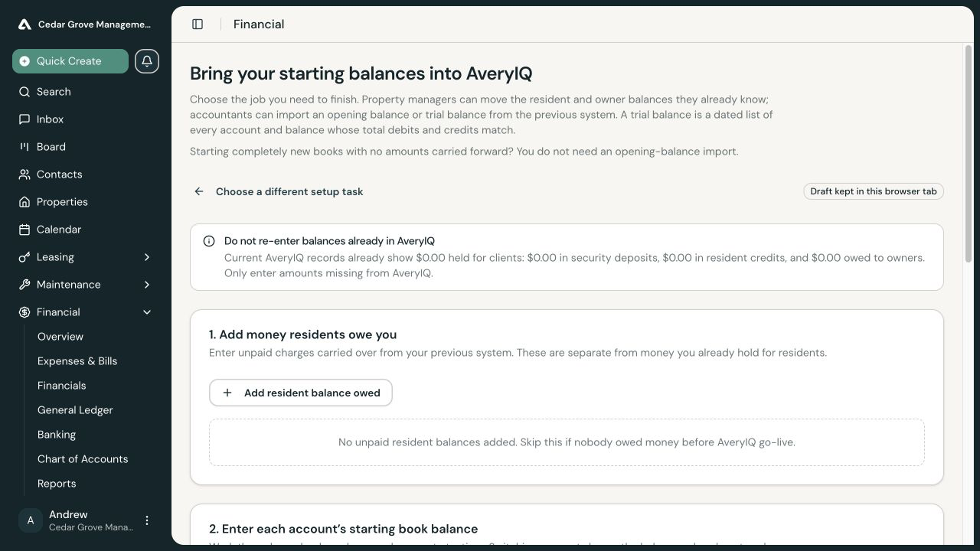This screenshot has height=551, width=980.
Task: Click the Contacts people icon
Action: coord(24,174)
